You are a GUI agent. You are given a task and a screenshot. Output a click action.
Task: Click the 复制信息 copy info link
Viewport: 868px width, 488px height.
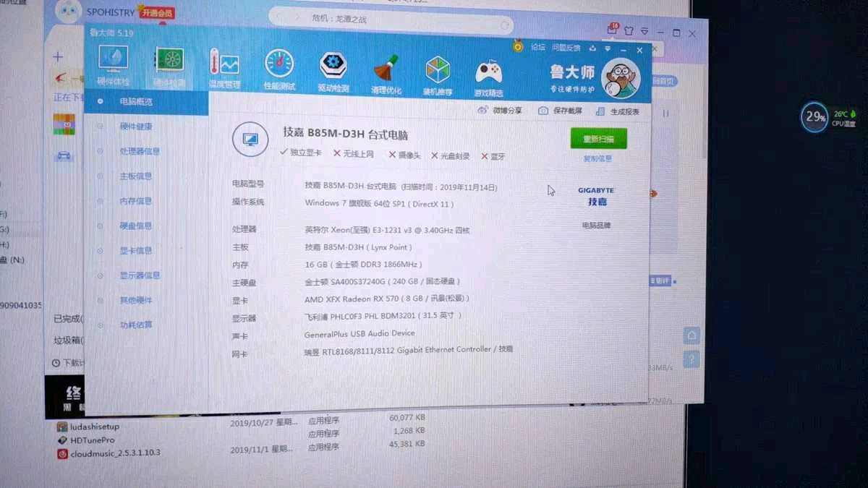tap(597, 158)
